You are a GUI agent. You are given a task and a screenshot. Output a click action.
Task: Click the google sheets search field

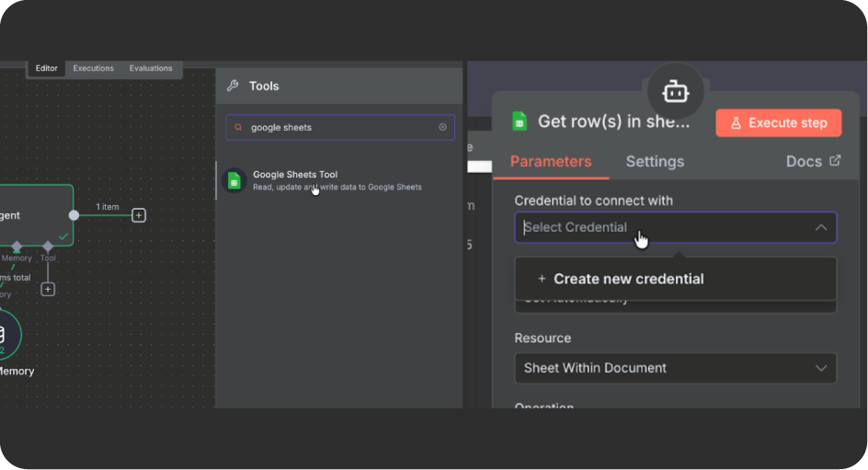pyautogui.click(x=340, y=127)
